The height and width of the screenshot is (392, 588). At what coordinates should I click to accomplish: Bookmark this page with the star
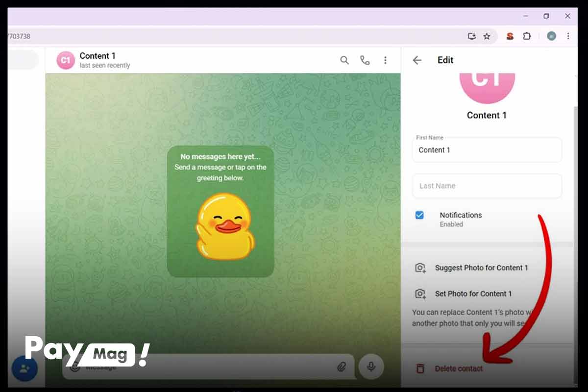pos(487,36)
